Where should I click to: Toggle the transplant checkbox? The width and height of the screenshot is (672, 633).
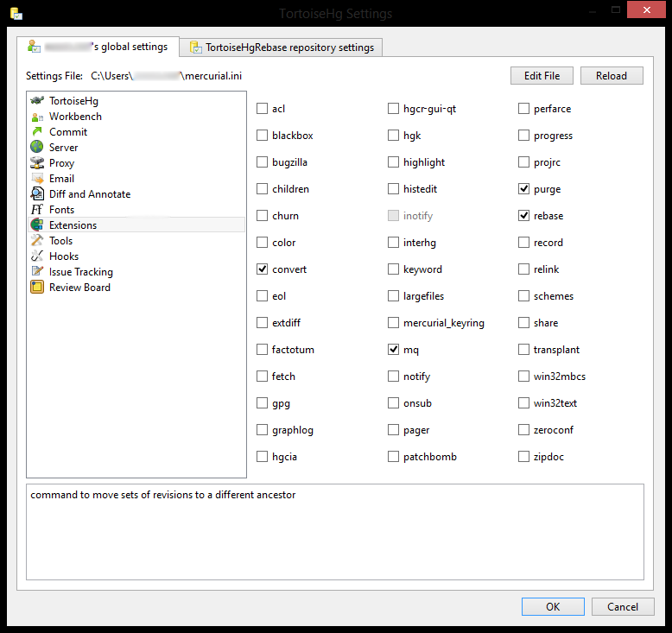[523, 350]
